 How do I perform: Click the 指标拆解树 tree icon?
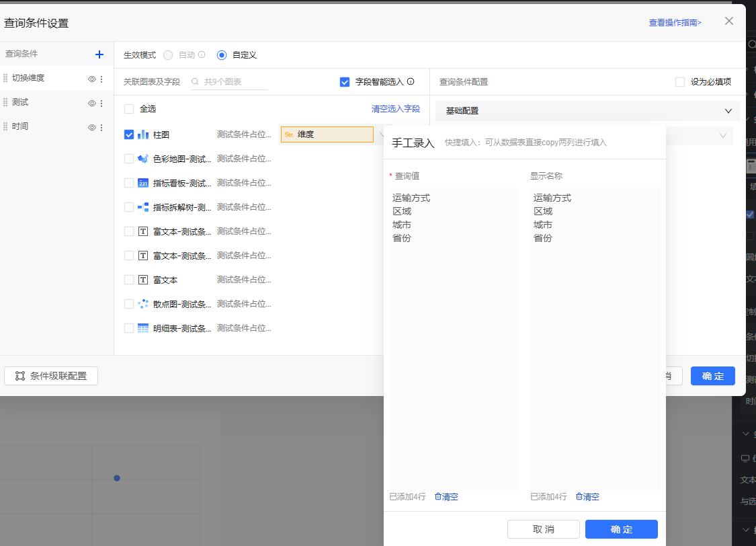(x=143, y=207)
